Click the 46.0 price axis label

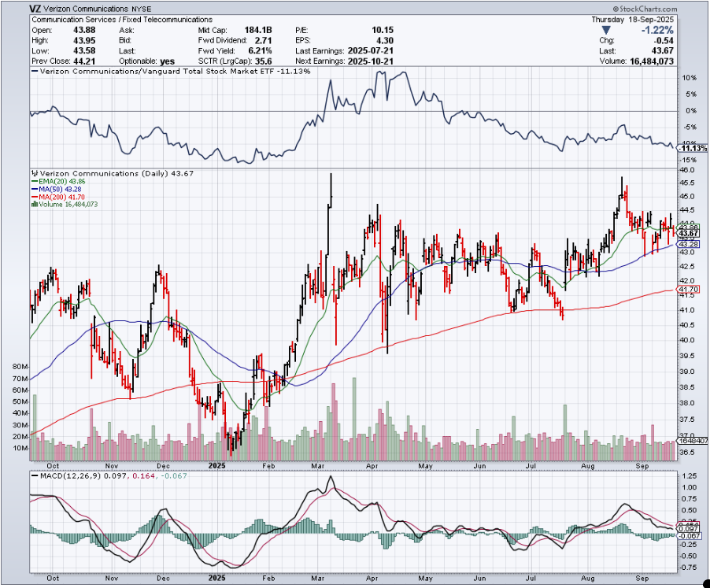(x=687, y=170)
